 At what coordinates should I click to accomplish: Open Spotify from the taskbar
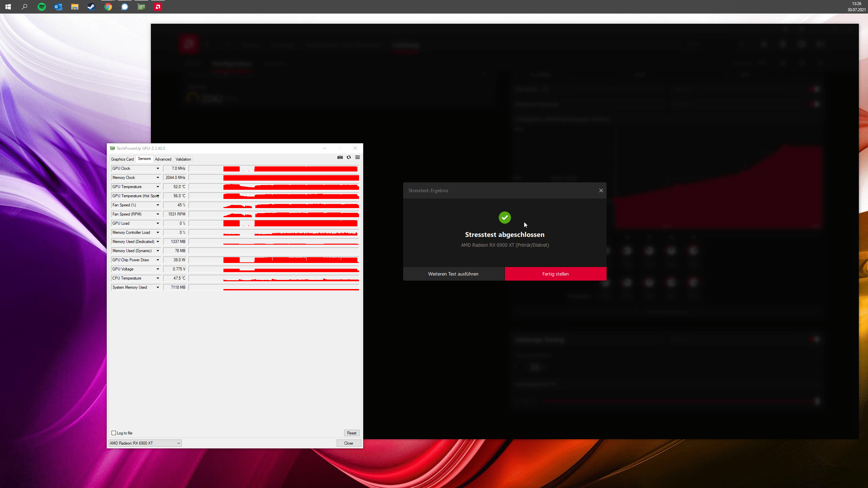click(42, 7)
